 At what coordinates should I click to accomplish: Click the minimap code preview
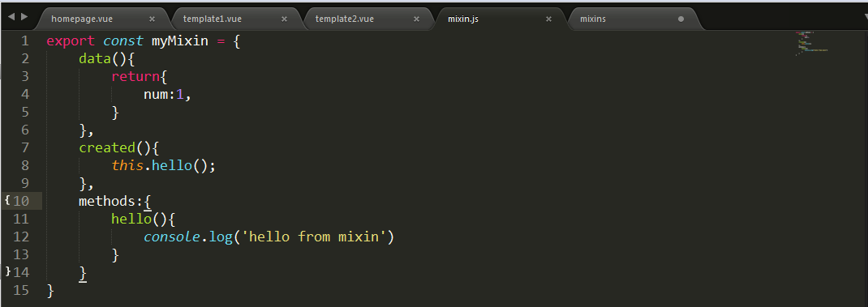click(x=813, y=45)
